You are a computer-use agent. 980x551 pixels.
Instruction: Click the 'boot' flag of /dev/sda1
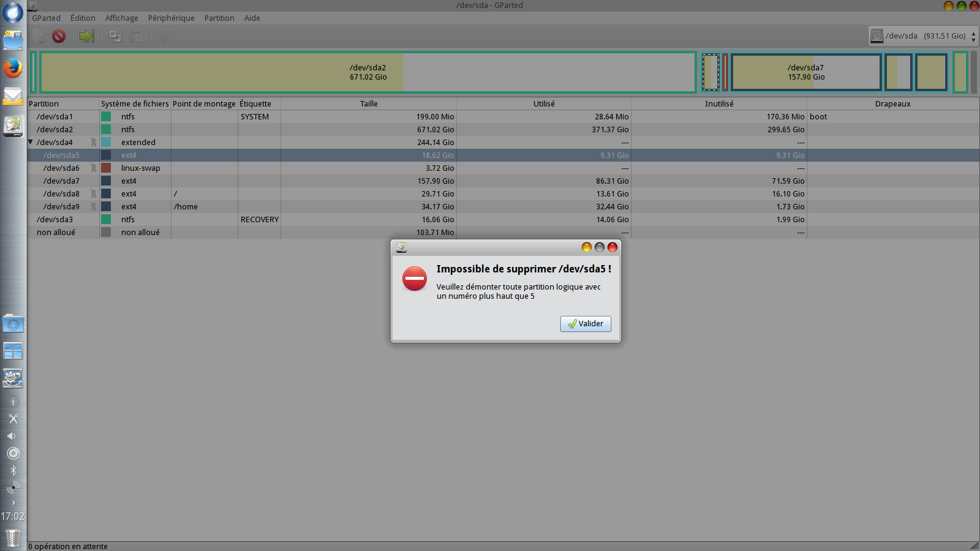pos(818,117)
